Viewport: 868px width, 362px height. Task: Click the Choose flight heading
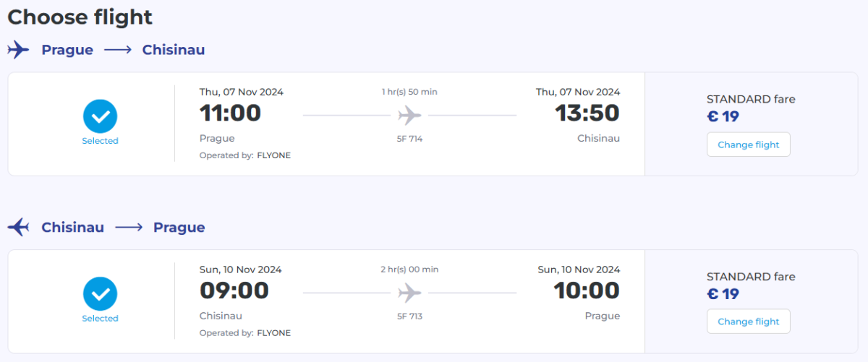pyautogui.click(x=80, y=17)
